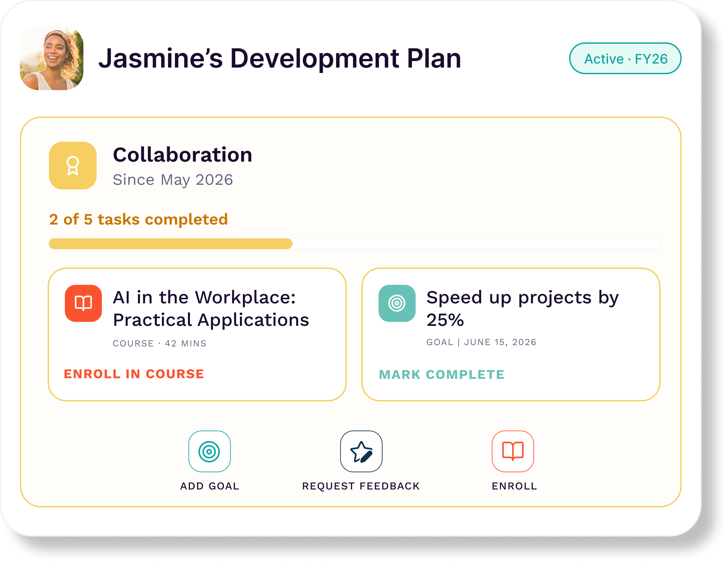Image resolution: width=728 pixels, height=563 pixels.
Task: Click the REQUEST FEEDBACK label
Action: coord(361,486)
